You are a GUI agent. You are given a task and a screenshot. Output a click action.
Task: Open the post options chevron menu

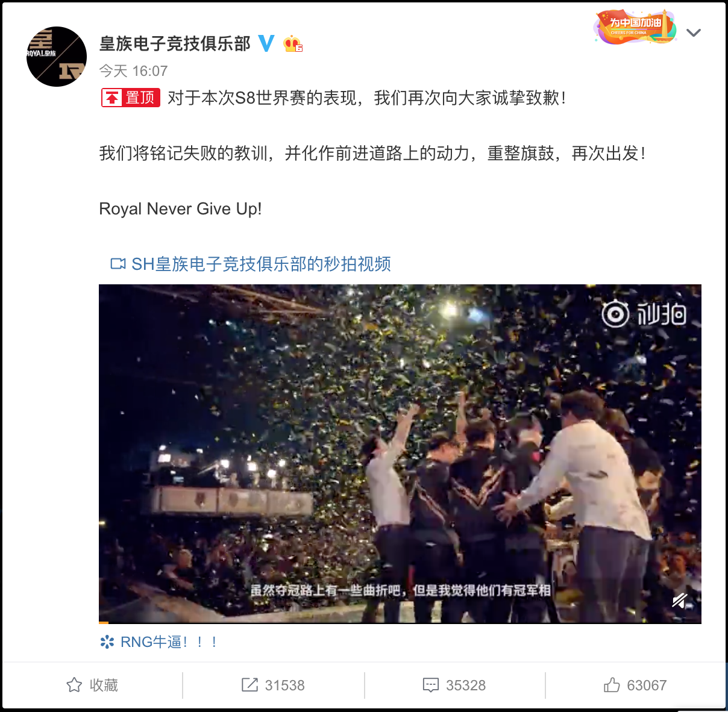[694, 33]
